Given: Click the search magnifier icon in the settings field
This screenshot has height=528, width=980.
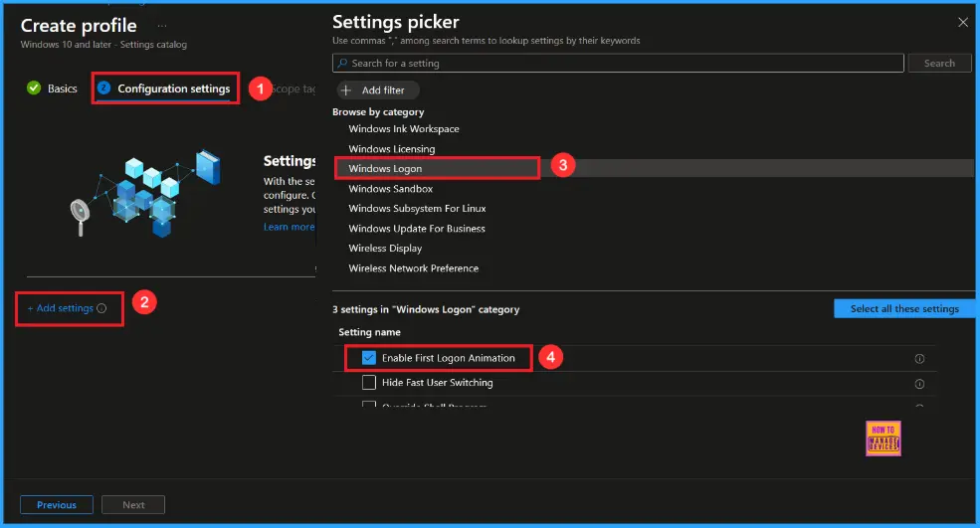Looking at the screenshot, I should click(342, 64).
